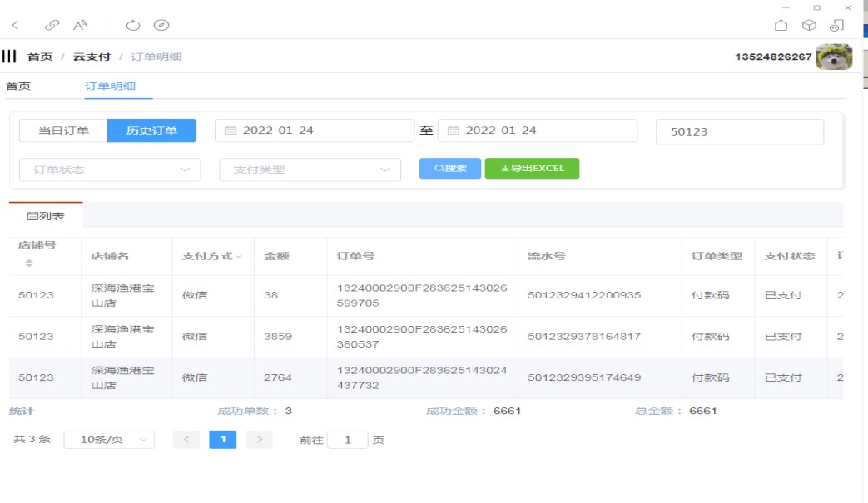Click the compass browser icon

[x=161, y=25]
